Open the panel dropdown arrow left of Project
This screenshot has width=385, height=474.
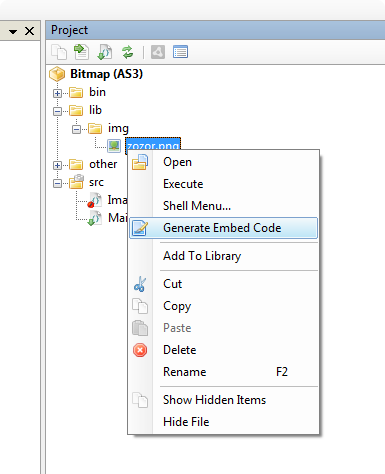(13, 32)
